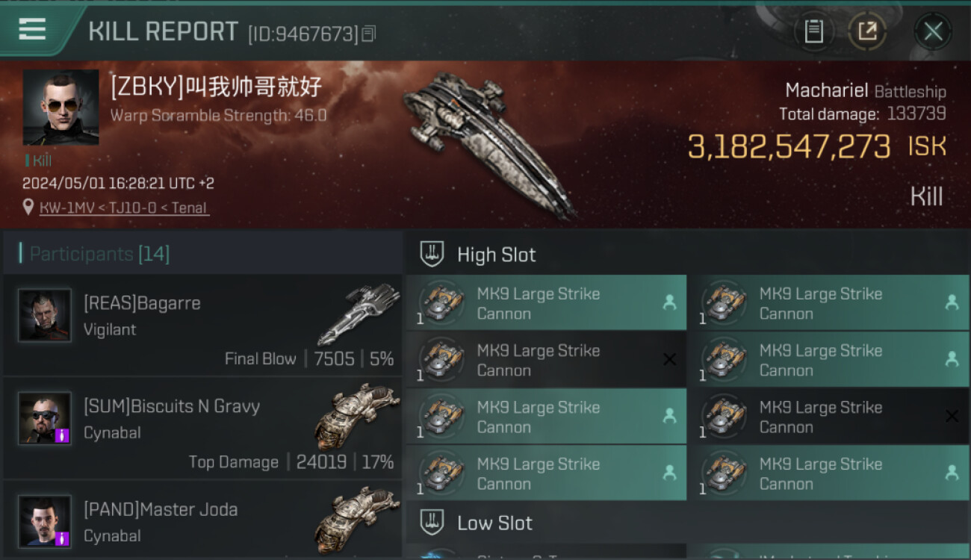The image size is (971, 560).
Task: Click person icon on top-right cannon slot
Action: [x=952, y=302]
